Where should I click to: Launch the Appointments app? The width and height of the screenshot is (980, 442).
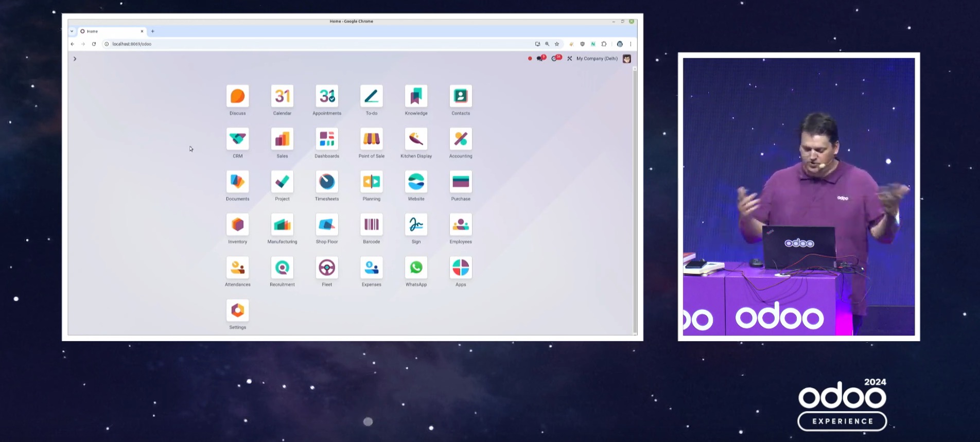(327, 96)
